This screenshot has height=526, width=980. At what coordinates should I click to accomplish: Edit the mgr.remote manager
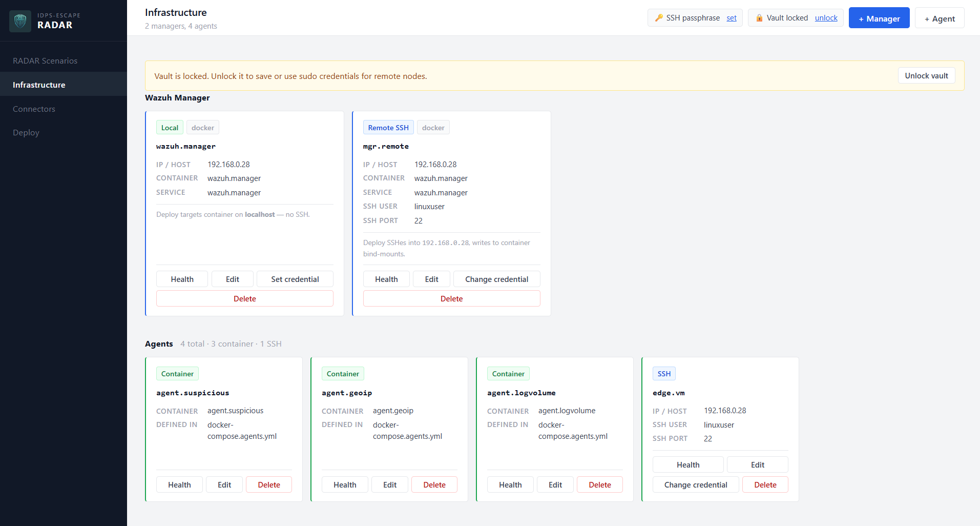coord(431,279)
